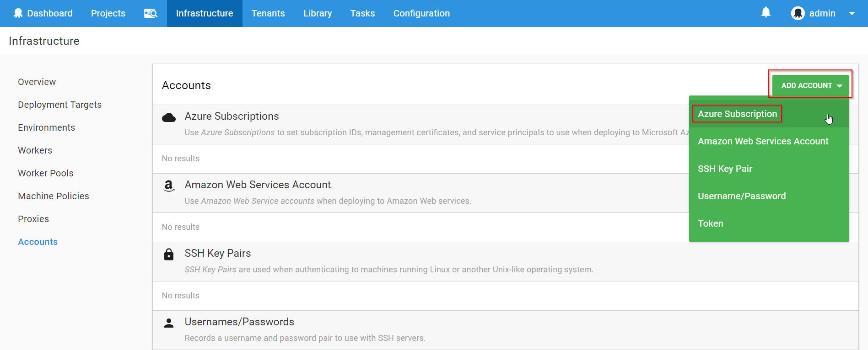Open Accounts in the sidebar
The width and height of the screenshot is (868, 350).
coord(38,242)
